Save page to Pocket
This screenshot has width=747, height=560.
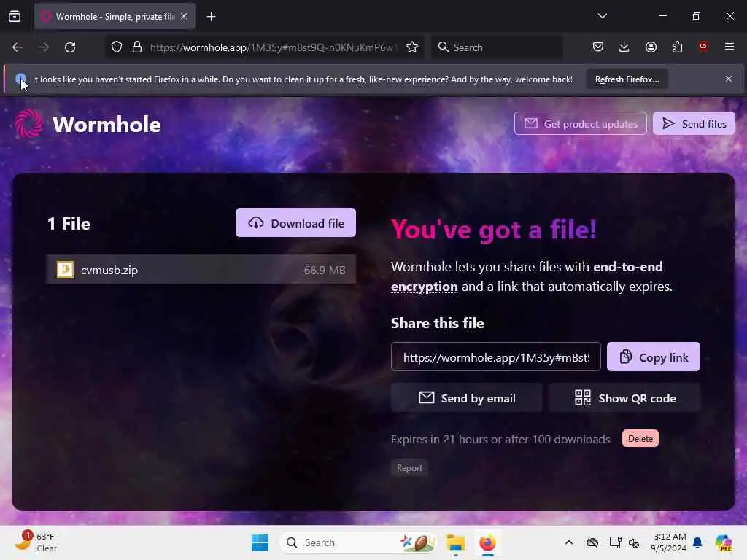[x=598, y=47]
